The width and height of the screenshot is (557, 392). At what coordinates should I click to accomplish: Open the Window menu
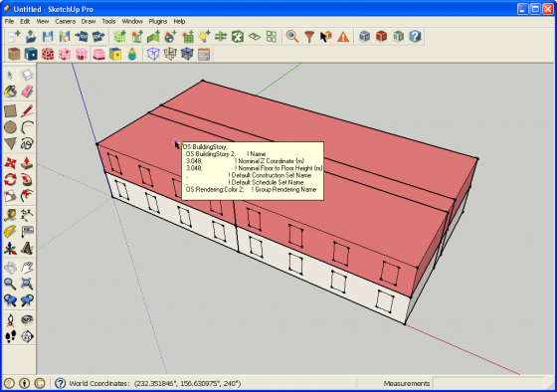[132, 21]
